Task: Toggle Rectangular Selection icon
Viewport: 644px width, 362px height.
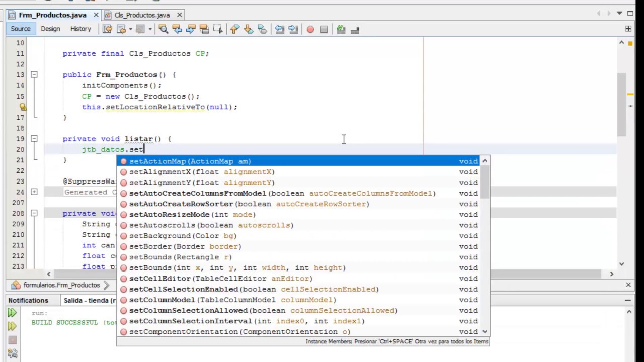Action: pyautogui.click(x=217, y=29)
